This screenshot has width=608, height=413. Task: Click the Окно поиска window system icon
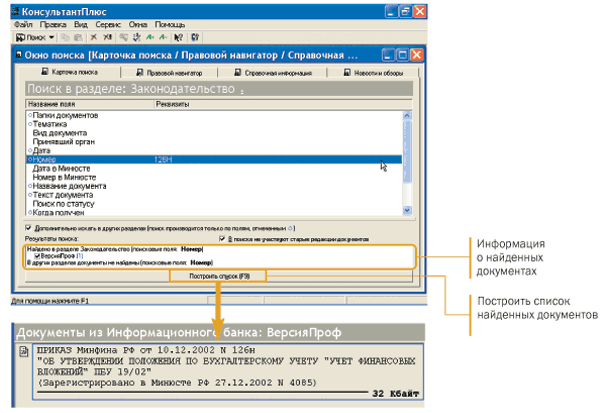pos(18,55)
